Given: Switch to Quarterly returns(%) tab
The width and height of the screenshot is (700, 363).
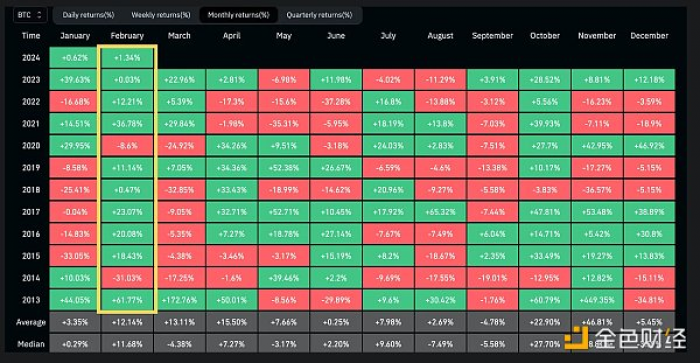Looking at the screenshot, I should click(x=319, y=15).
